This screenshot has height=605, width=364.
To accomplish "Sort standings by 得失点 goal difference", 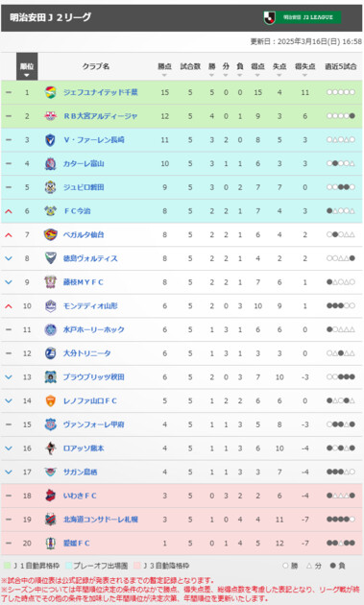I will 305,67.
